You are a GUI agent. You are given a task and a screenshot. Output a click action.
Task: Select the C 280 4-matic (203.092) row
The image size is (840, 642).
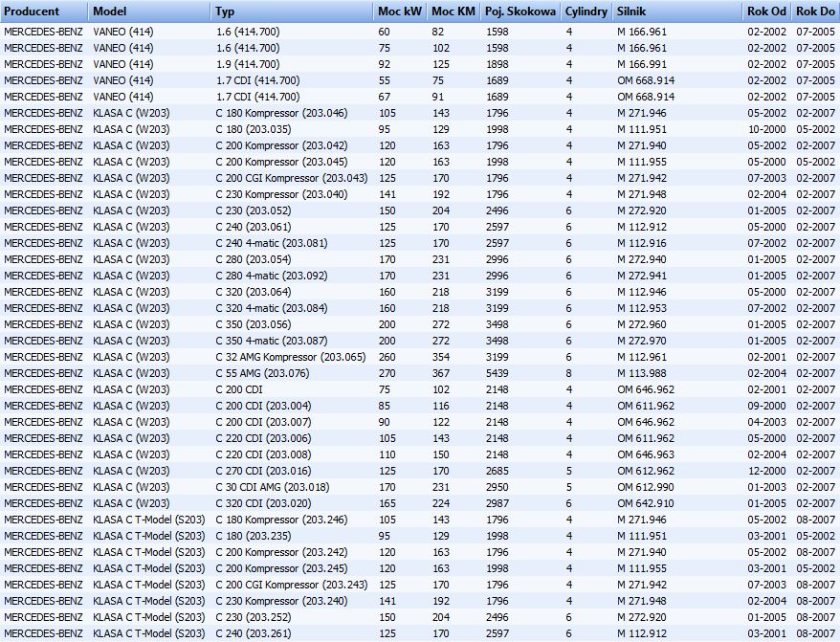pyautogui.click(x=420, y=276)
